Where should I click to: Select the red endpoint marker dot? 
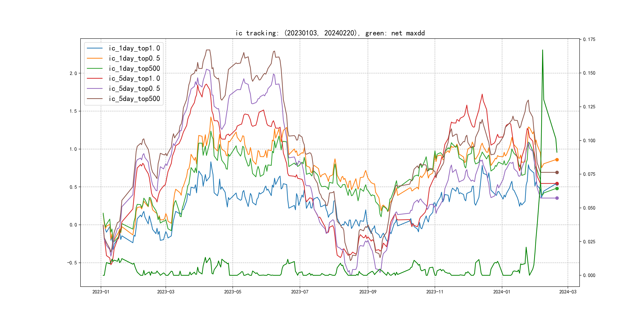557,183
